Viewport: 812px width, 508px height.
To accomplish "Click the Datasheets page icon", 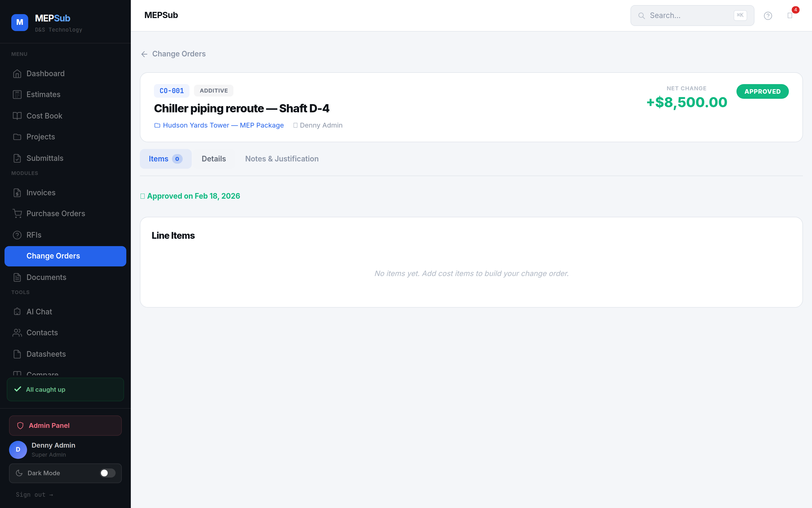I will [17, 354].
